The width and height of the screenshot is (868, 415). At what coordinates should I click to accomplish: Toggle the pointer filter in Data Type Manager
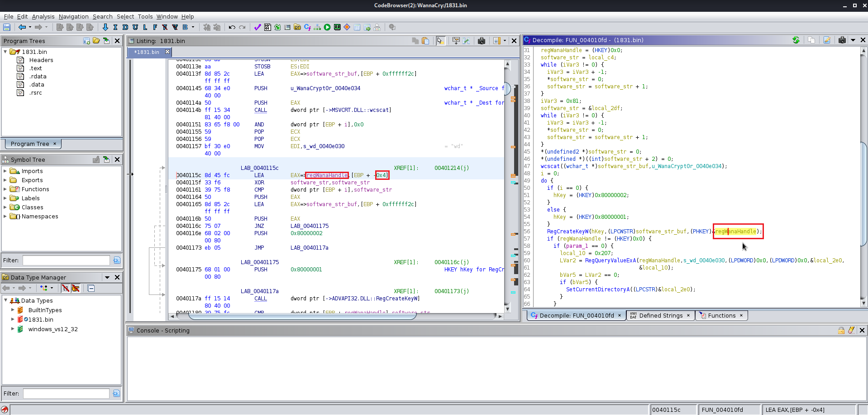point(76,288)
